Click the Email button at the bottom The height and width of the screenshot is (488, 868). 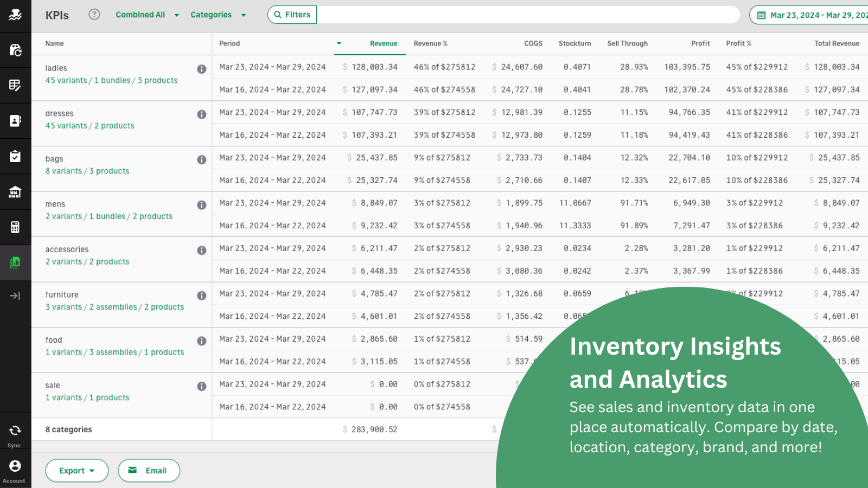149,470
